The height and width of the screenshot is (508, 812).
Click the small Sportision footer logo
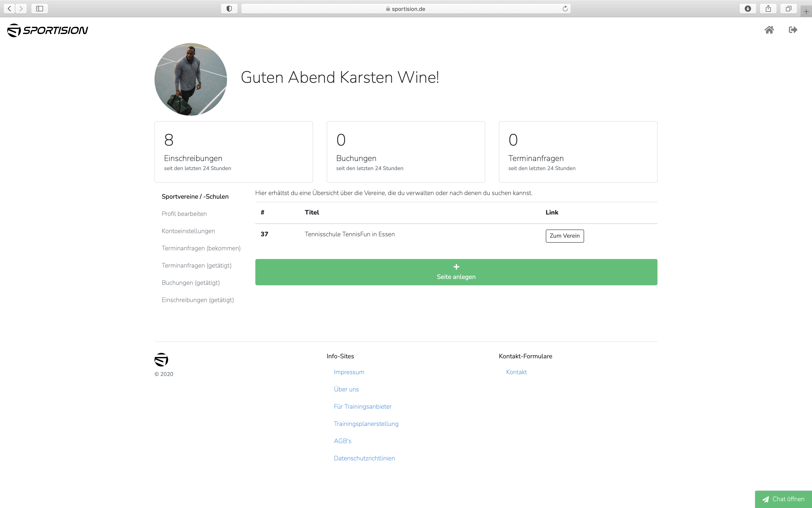(161, 359)
